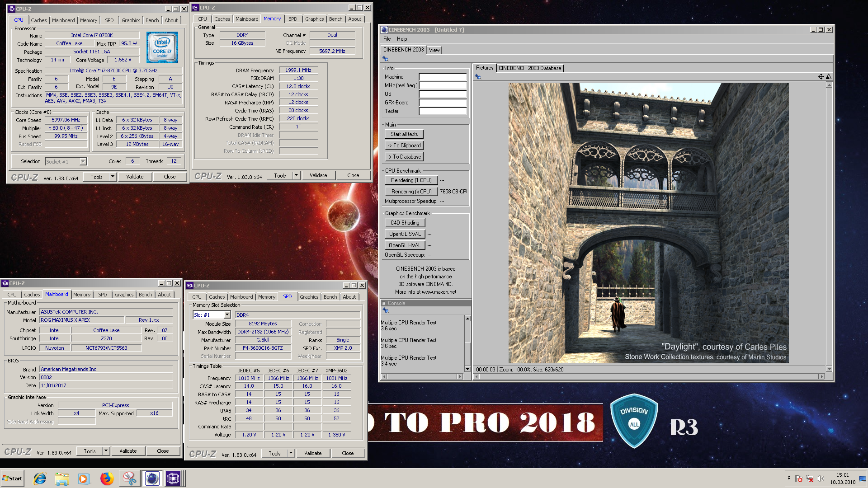
Task: Click the Cinebench title bar app icon
Action: [384, 30]
